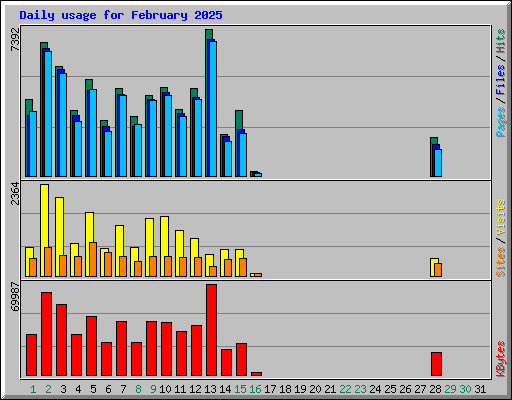
Task: Select day 22 on the date axis
Action: tap(345, 389)
